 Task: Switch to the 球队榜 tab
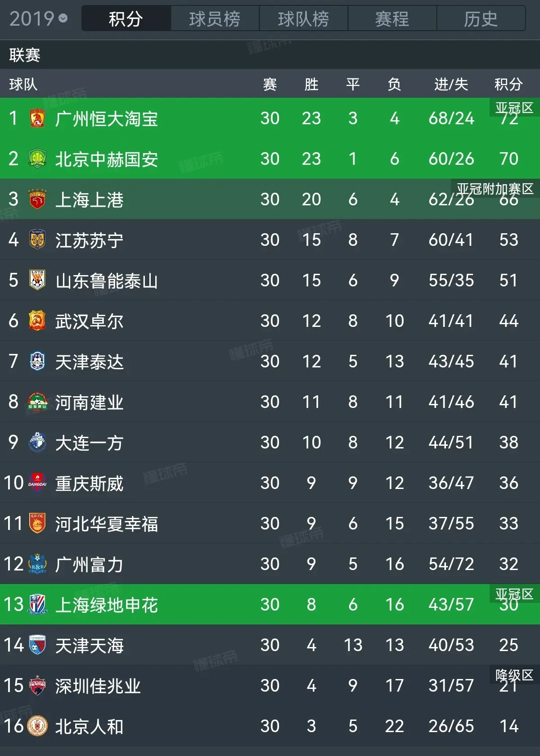coord(303,18)
